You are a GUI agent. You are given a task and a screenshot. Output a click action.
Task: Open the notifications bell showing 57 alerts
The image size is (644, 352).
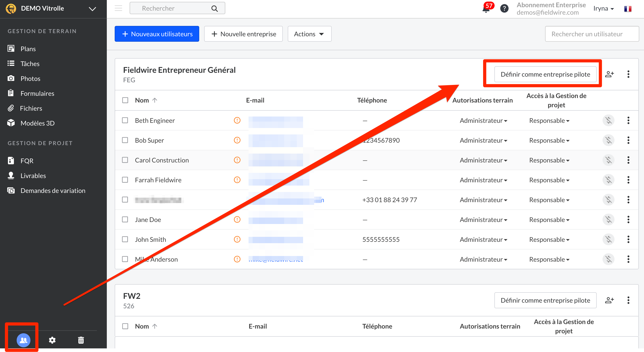point(486,9)
